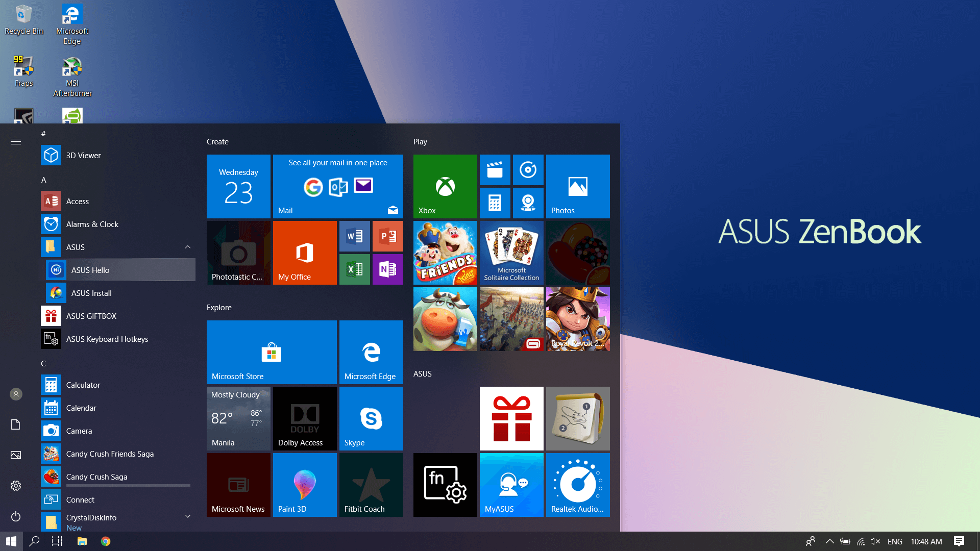Open ASUS GIFTBOX from the app list
This screenshot has height=551, width=980.
(118, 316)
